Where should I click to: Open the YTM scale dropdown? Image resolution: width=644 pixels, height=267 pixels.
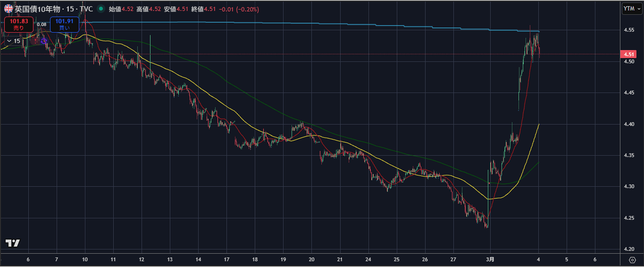[x=633, y=9]
